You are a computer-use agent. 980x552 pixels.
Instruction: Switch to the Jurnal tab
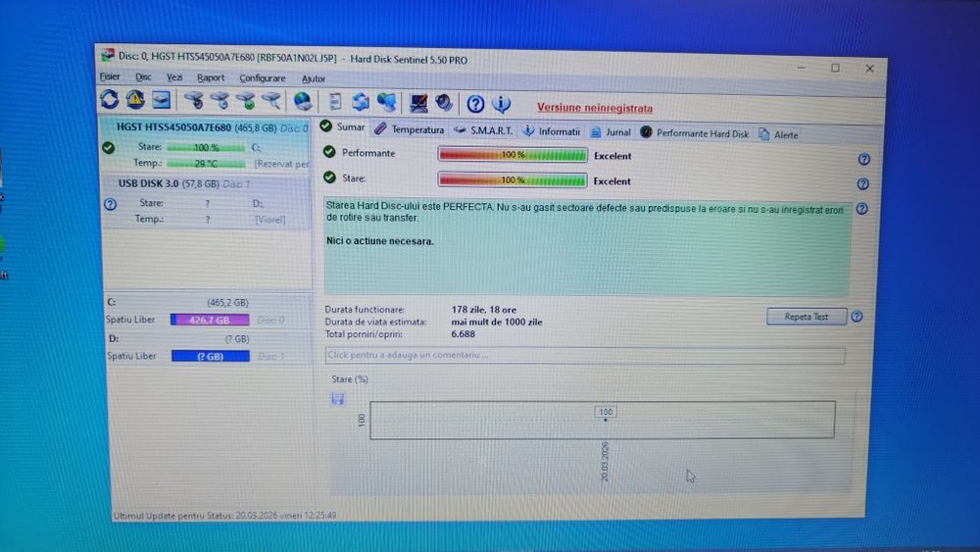(x=611, y=132)
